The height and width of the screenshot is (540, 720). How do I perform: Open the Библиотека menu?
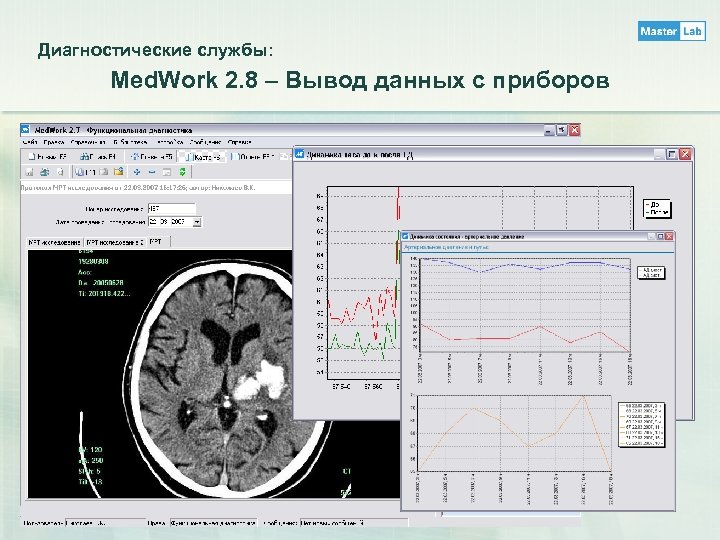click(131, 142)
